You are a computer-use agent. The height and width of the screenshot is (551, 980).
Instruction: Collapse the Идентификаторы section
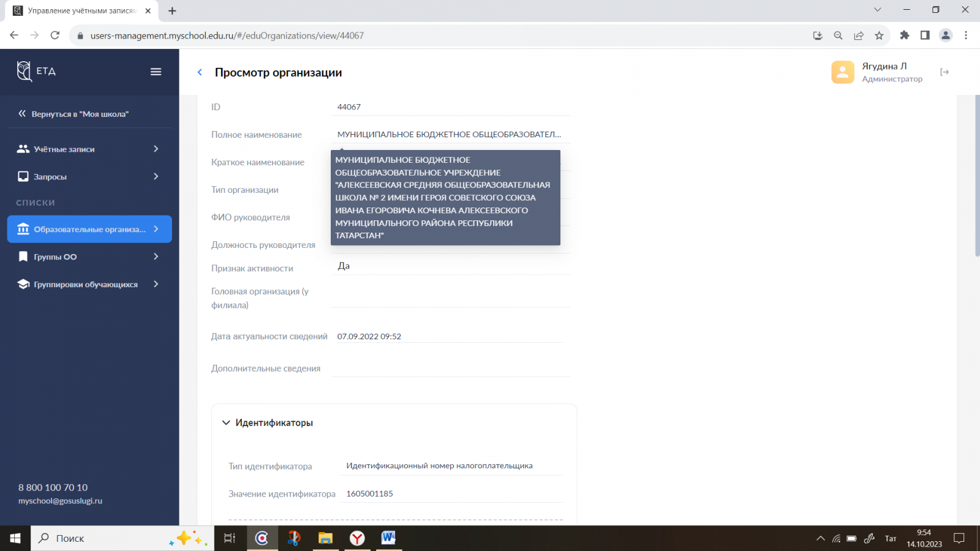[226, 423]
